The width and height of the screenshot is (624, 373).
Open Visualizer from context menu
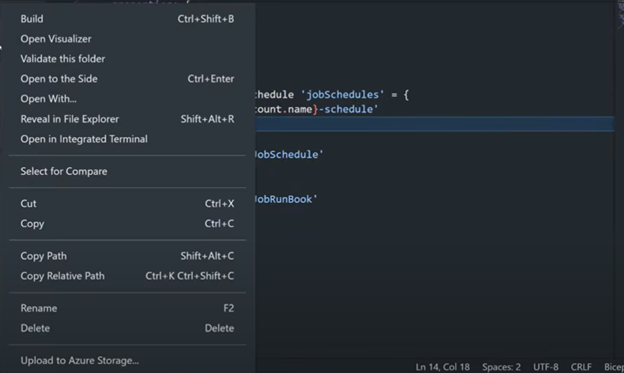point(127,39)
